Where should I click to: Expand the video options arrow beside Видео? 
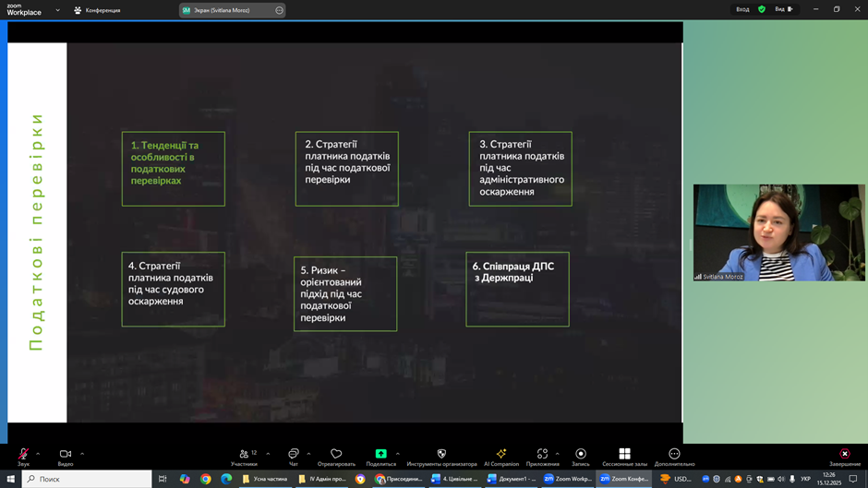point(82,453)
